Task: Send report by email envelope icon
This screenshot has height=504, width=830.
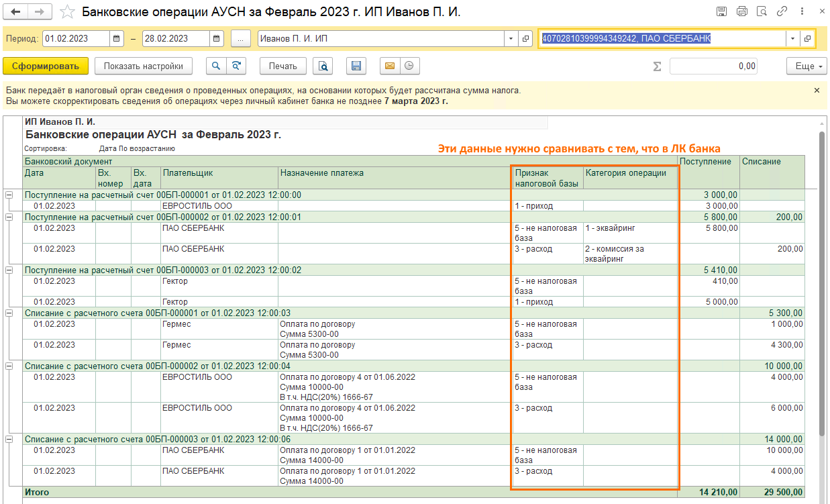Action: 389,66
